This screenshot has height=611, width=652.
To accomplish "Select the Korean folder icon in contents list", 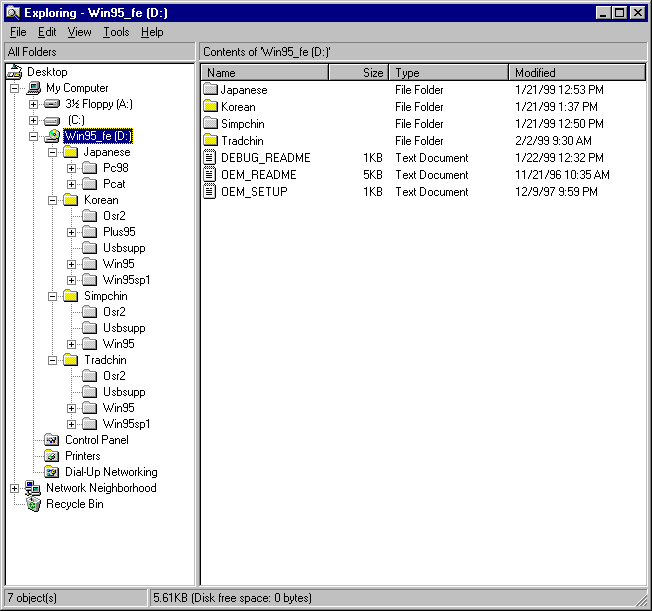I will point(210,106).
